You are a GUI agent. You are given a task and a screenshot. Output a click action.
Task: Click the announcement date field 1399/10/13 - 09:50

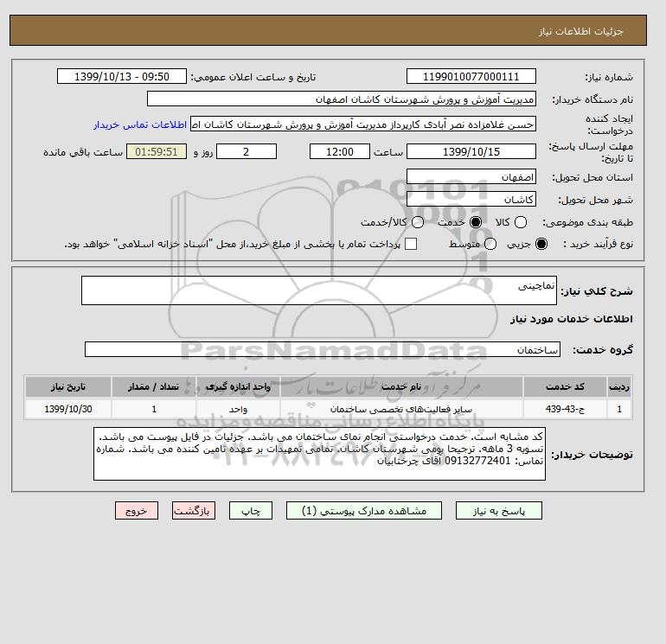coord(122,76)
